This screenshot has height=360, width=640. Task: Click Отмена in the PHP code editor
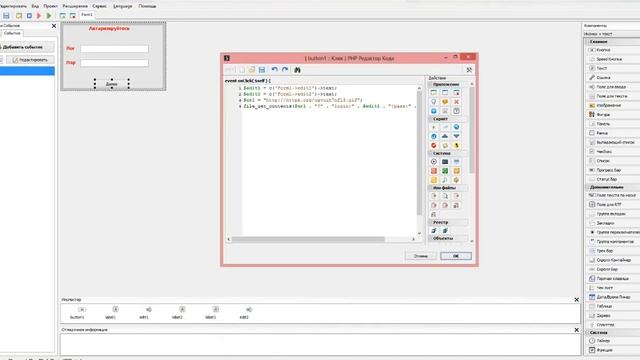point(420,256)
